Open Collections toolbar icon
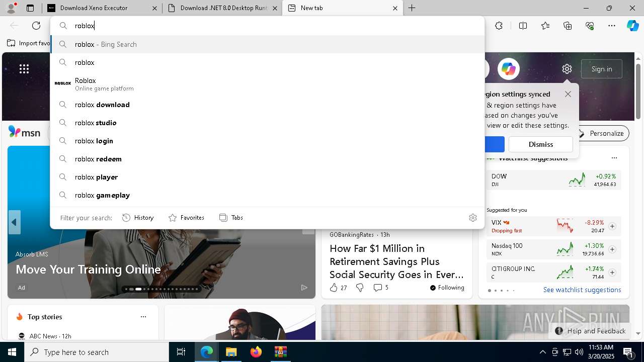 pyautogui.click(x=568, y=26)
